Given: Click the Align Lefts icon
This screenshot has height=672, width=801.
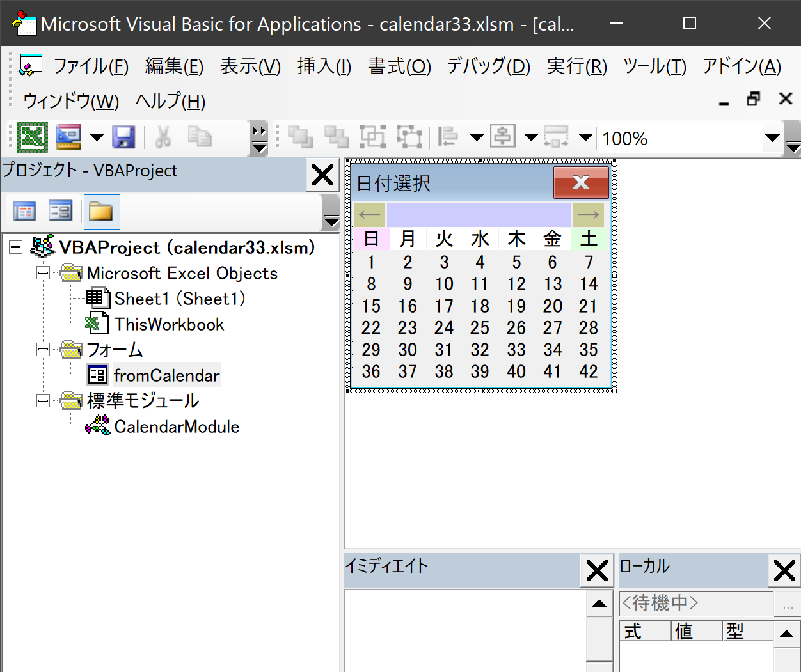Looking at the screenshot, I should coord(448,137).
